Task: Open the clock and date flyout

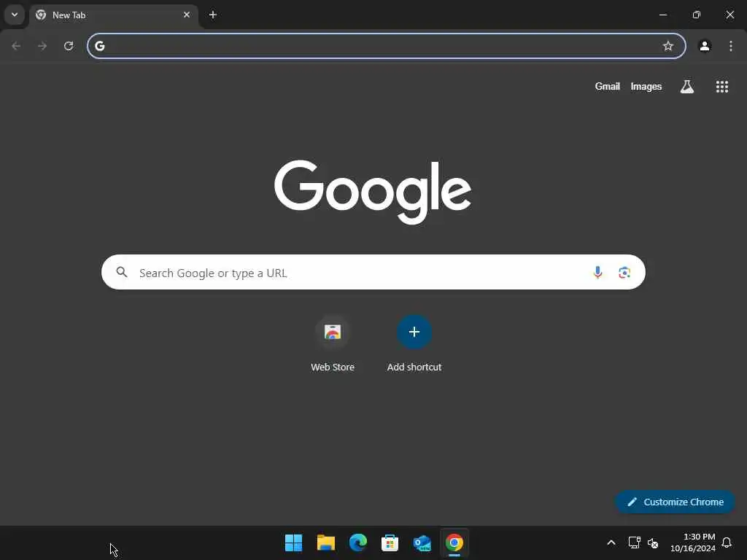Action: [x=692, y=542]
